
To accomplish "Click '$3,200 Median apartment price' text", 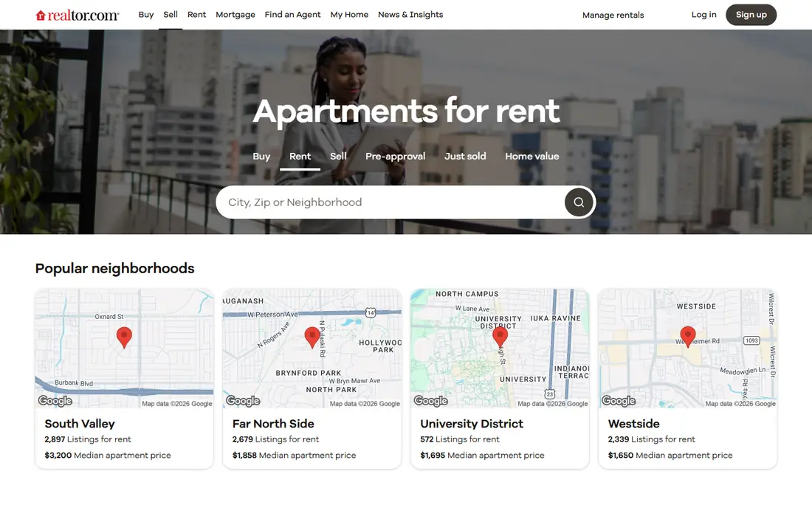I will tap(108, 455).
